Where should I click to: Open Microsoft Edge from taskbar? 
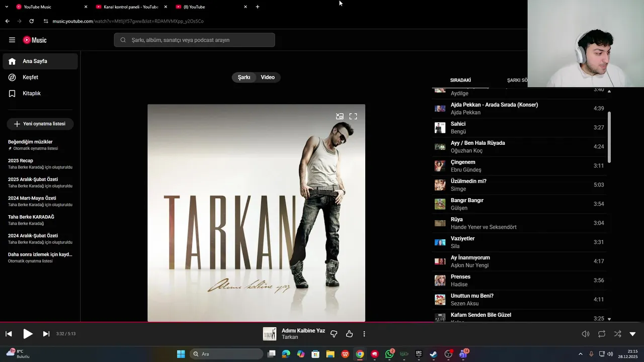[286, 354]
